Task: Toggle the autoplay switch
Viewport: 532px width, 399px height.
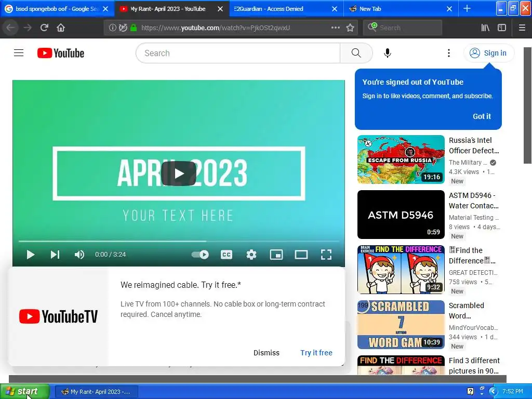Action: pos(200,255)
